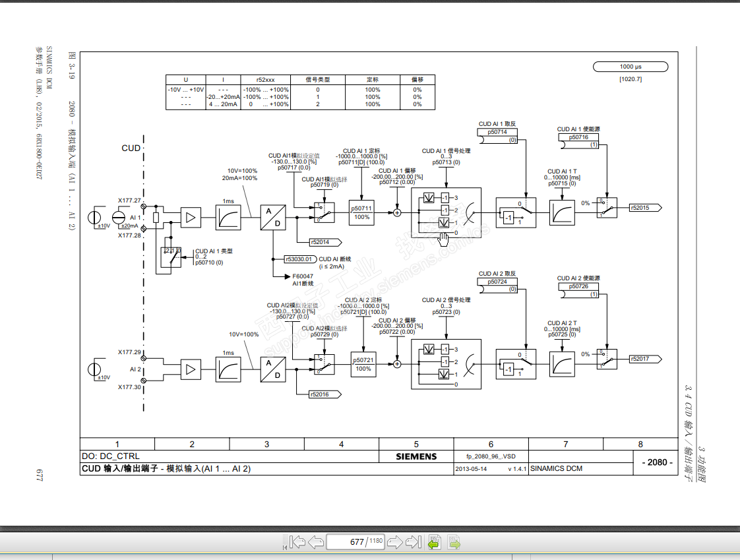
Task: Click the p50719 (0) simulation select label
Action: [x=324, y=185]
